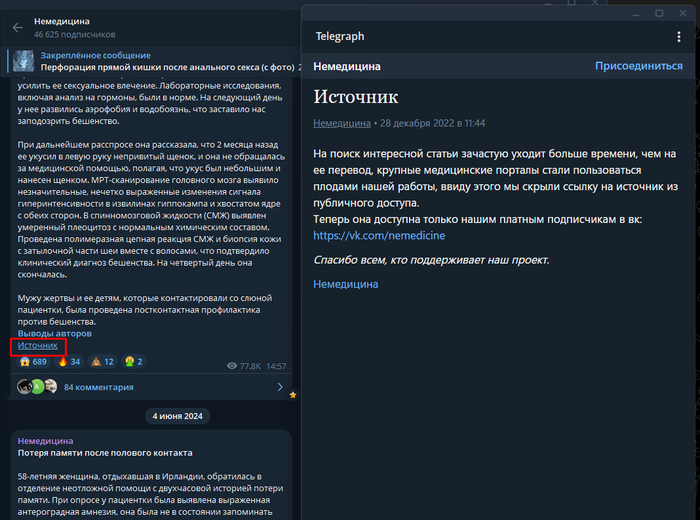Open the Telegraph three-dot menu

coord(679,37)
